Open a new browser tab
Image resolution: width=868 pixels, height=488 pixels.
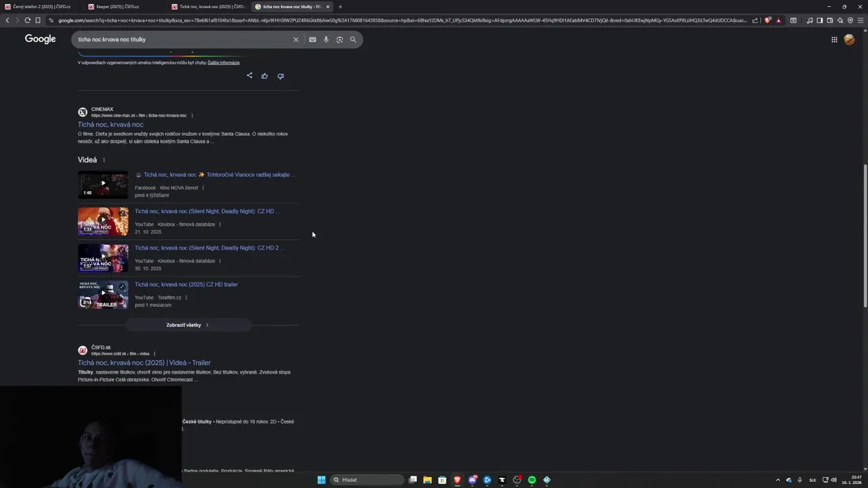point(340,7)
